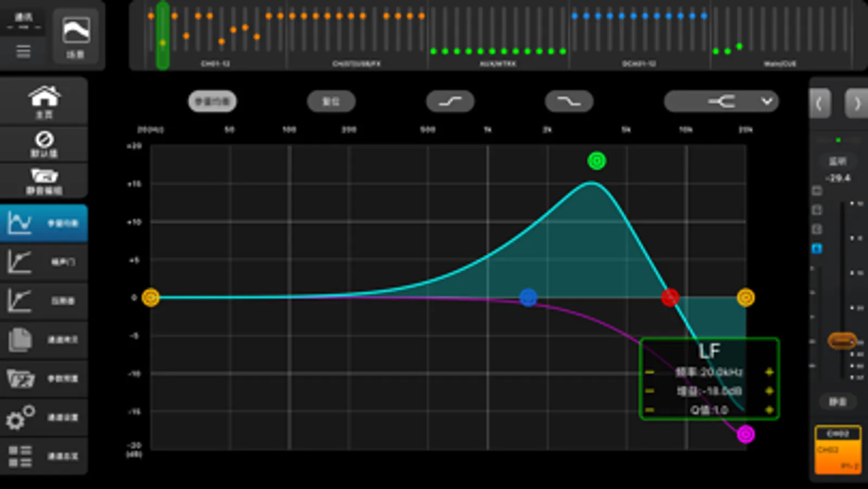Viewport: 868px width, 489px height.
Task: Toggle the third small square beside fader
Action: (x=817, y=229)
